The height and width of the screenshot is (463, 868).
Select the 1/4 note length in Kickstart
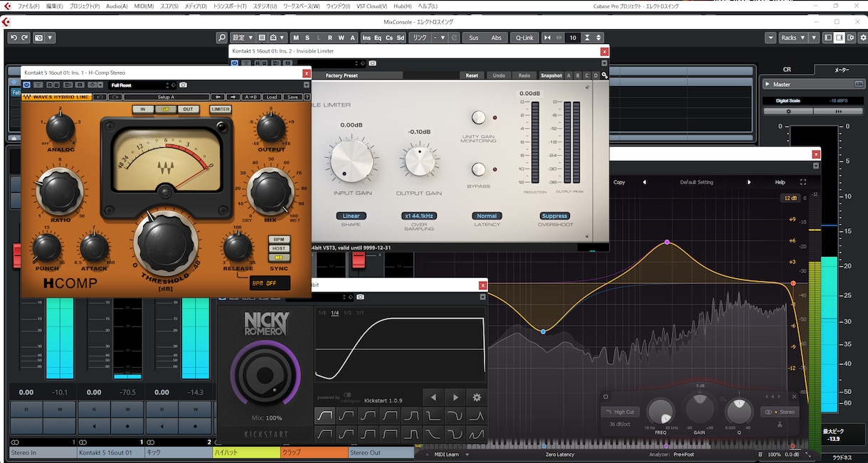coord(335,313)
